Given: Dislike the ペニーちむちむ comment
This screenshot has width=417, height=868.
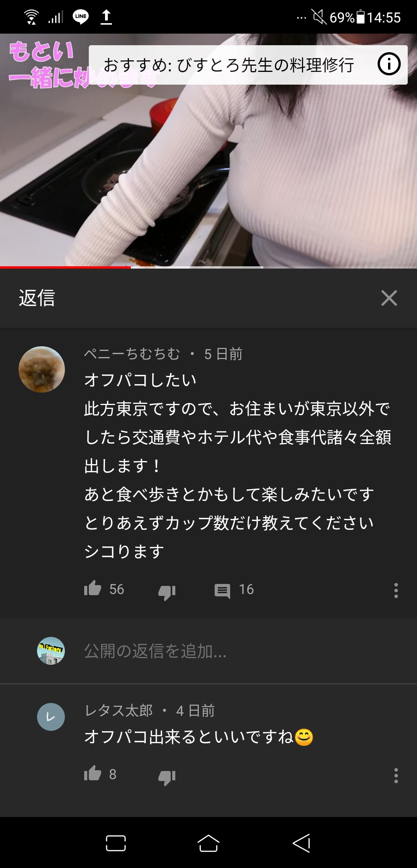Looking at the screenshot, I should pyautogui.click(x=167, y=592).
